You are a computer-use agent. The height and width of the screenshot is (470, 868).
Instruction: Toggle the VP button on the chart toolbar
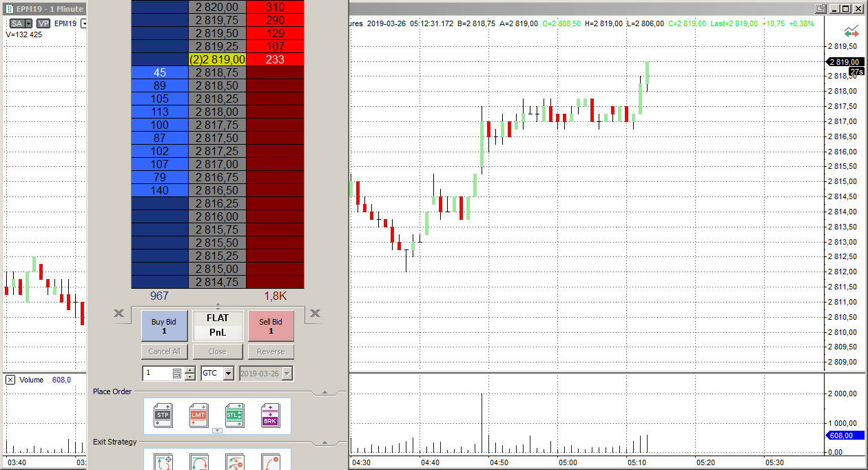43,23
